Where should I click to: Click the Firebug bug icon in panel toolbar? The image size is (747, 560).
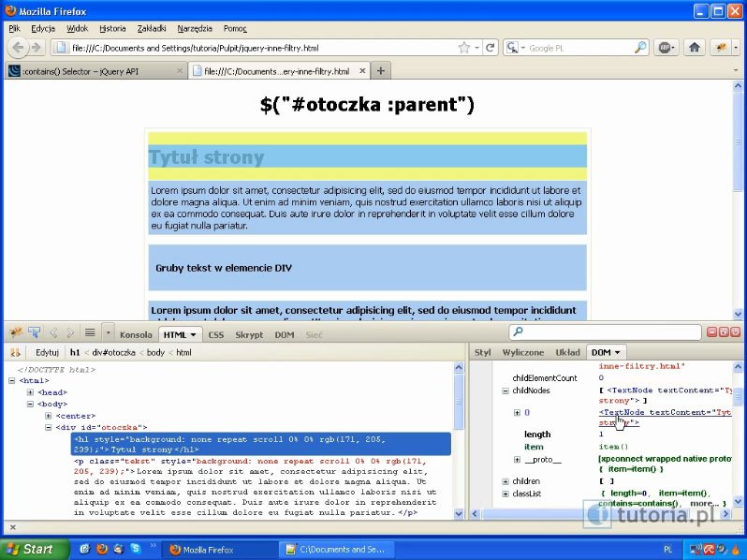[16, 332]
